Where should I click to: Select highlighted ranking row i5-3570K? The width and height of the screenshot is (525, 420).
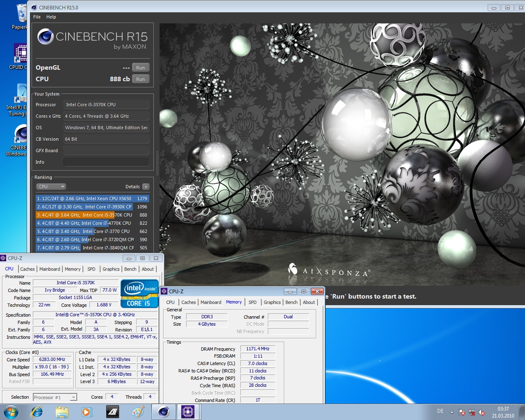coord(92,215)
